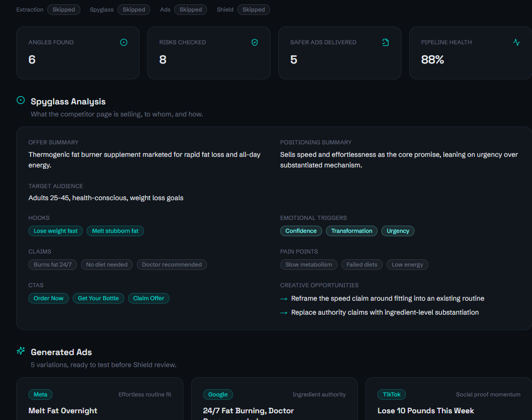
Task: Click the Safer Ads Delivered value 5
Action: pos(294,60)
